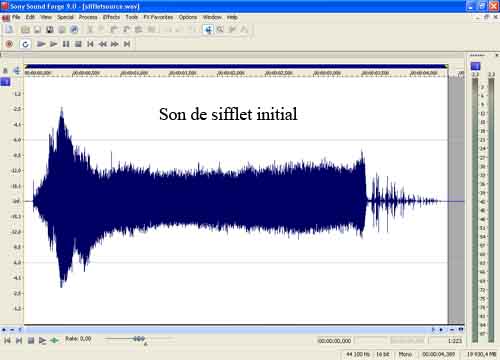
Task: Click the Mono channels status field
Action: tap(405, 354)
